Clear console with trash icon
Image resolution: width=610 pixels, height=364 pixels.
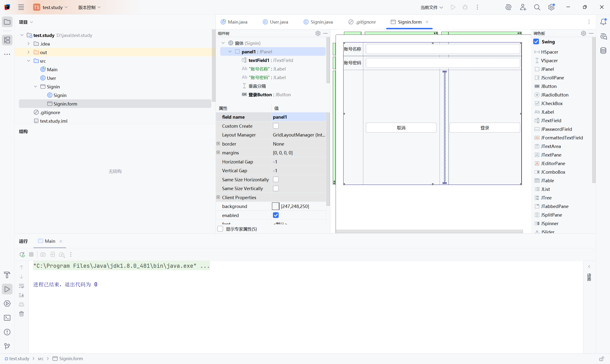click(21, 314)
